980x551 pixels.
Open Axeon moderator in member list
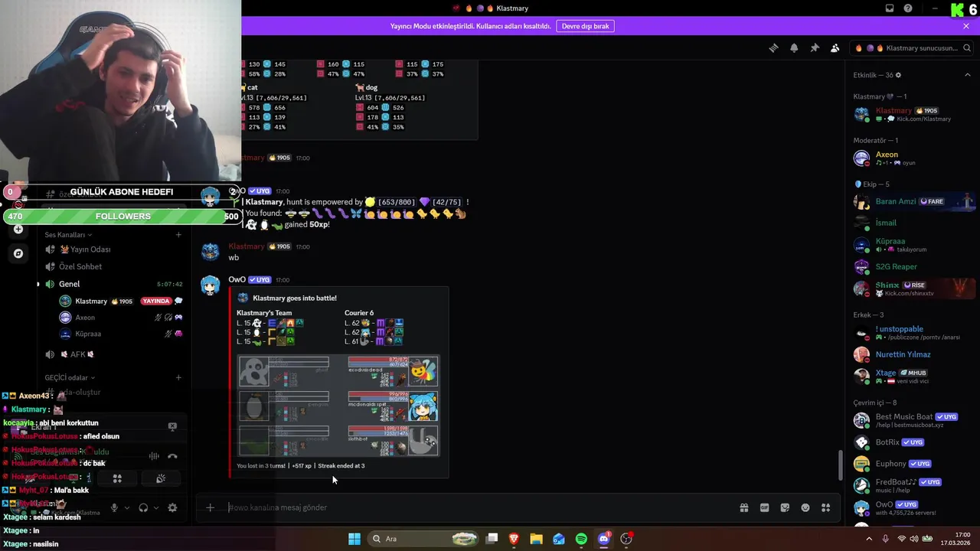[913, 158]
